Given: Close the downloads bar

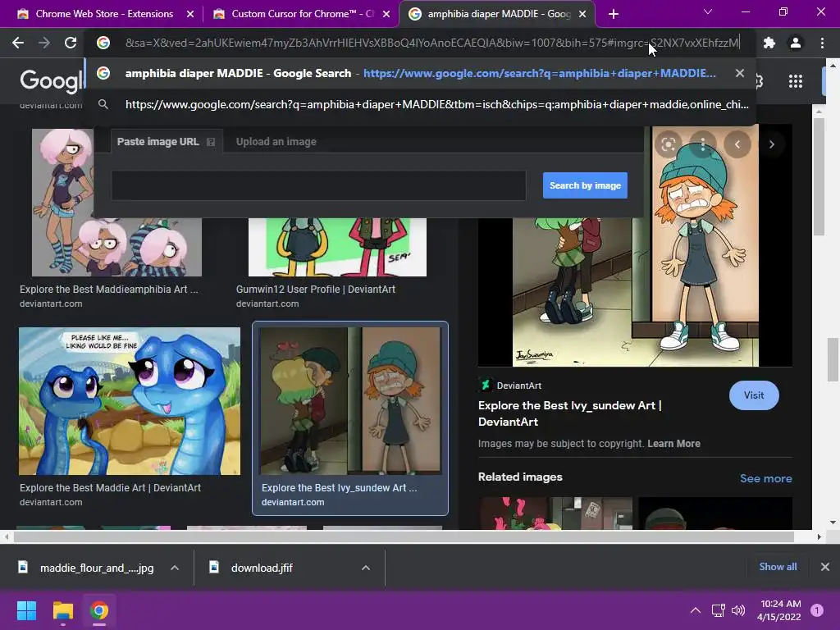Looking at the screenshot, I should click(x=825, y=567).
